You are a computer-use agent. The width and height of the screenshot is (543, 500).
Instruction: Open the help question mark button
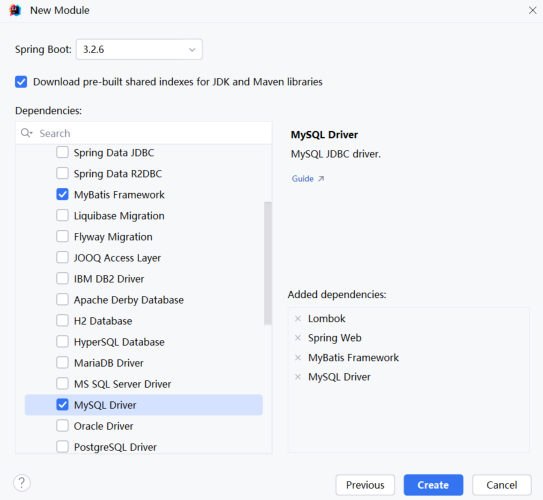[x=22, y=483]
